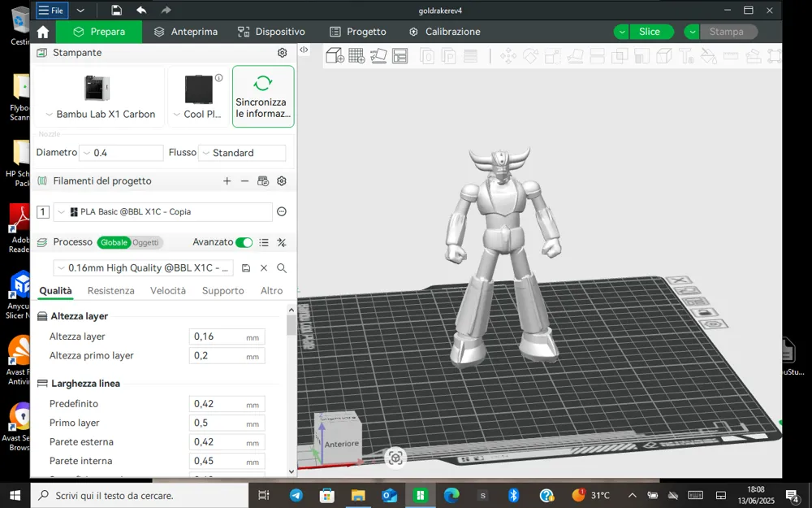
Task: Click the Variable layer height icon
Action: (x=470, y=55)
